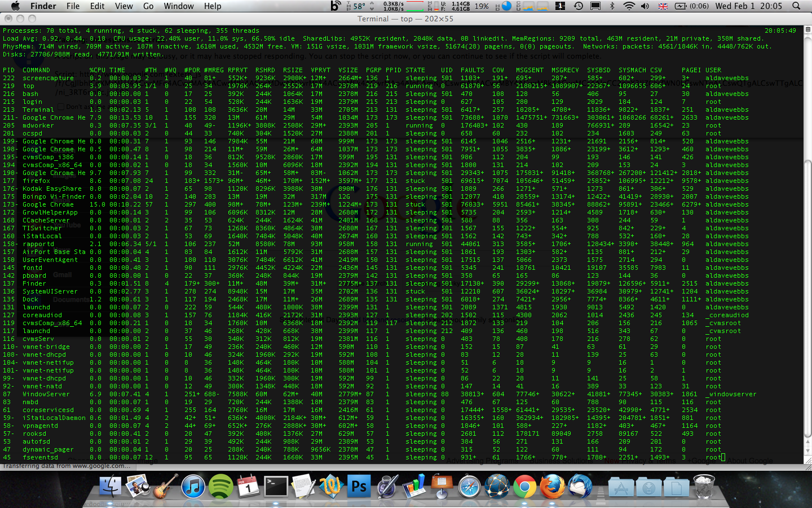Open Firefox from the Dock

point(553,487)
